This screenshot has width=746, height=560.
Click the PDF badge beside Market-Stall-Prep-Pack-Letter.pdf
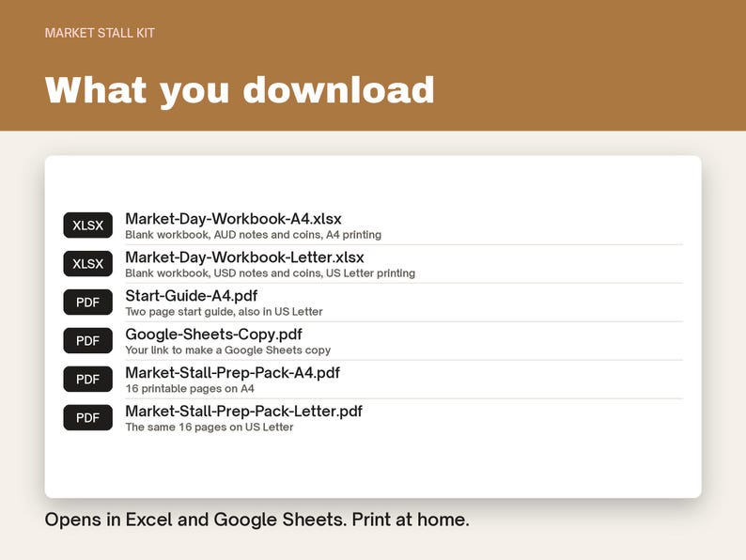point(88,418)
